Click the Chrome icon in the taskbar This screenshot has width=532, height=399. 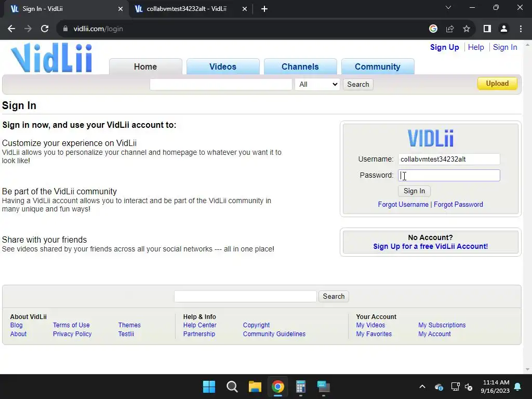[x=277, y=387]
